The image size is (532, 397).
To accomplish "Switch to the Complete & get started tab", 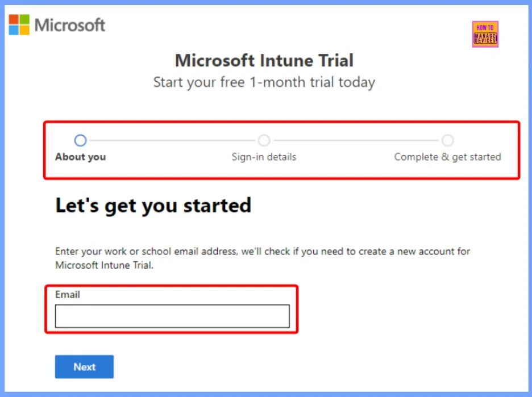I will [448, 157].
